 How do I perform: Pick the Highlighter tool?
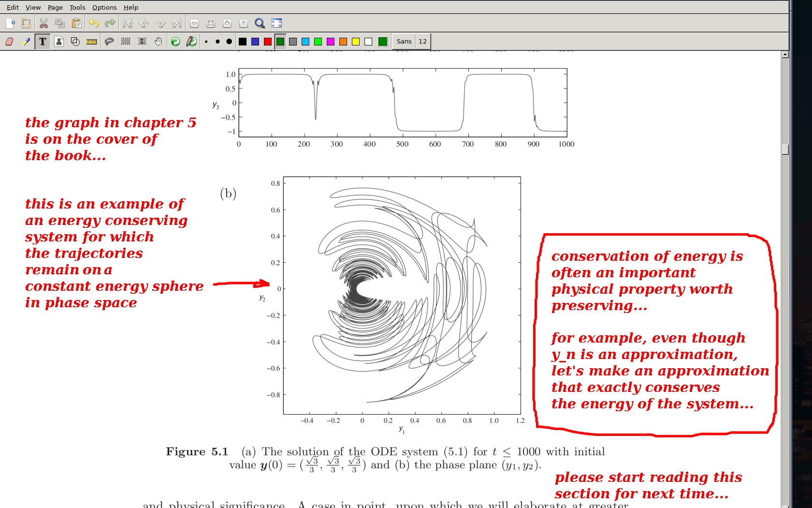pos(26,42)
